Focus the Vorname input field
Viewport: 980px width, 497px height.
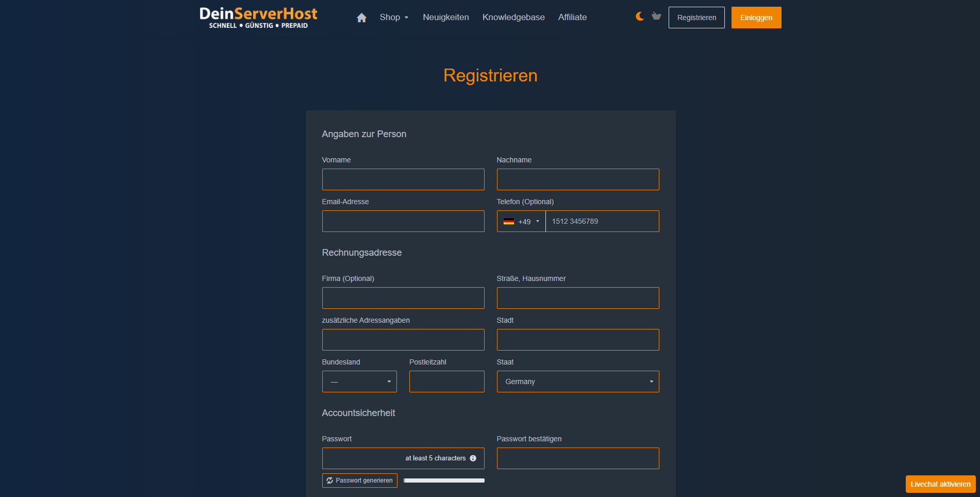[x=403, y=179]
